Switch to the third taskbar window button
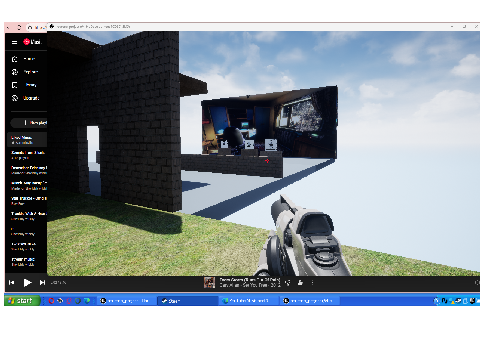The width and height of the screenshot is (480, 360). tap(248, 301)
